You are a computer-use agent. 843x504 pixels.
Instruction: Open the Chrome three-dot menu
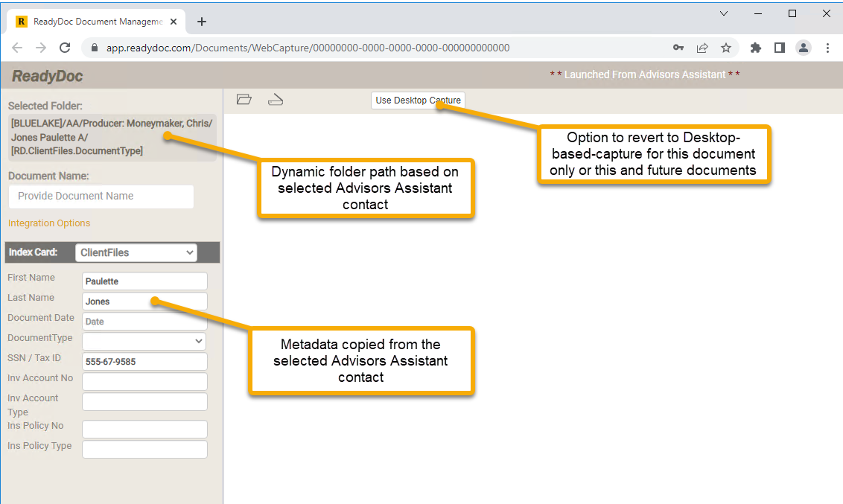pos(827,48)
